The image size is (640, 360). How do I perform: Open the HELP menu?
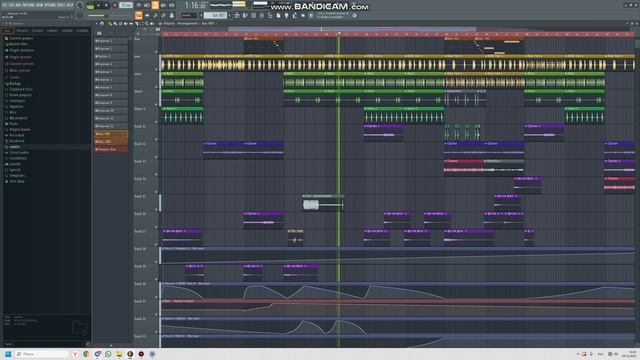pyautogui.click(x=70, y=5)
